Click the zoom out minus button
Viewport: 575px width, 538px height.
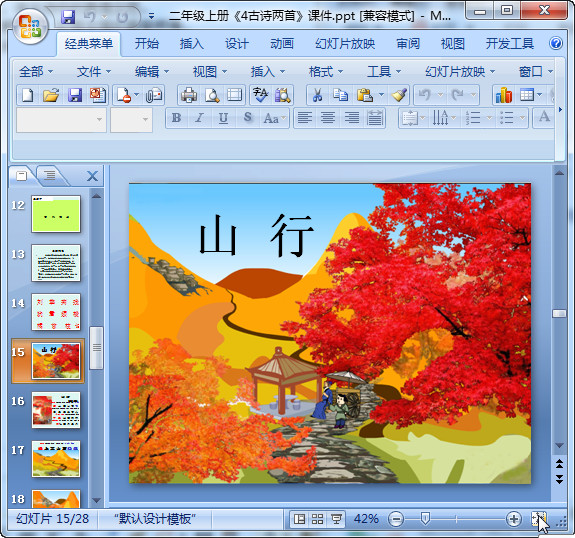[396, 519]
